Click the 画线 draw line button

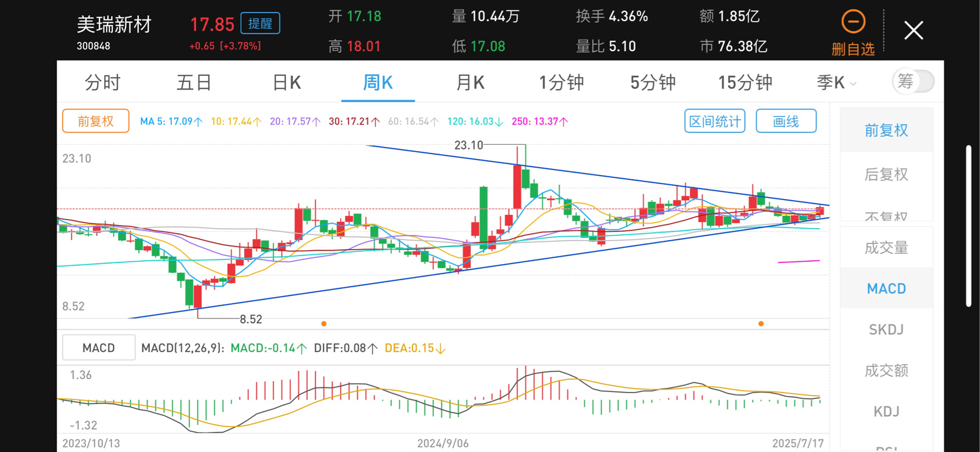click(786, 121)
